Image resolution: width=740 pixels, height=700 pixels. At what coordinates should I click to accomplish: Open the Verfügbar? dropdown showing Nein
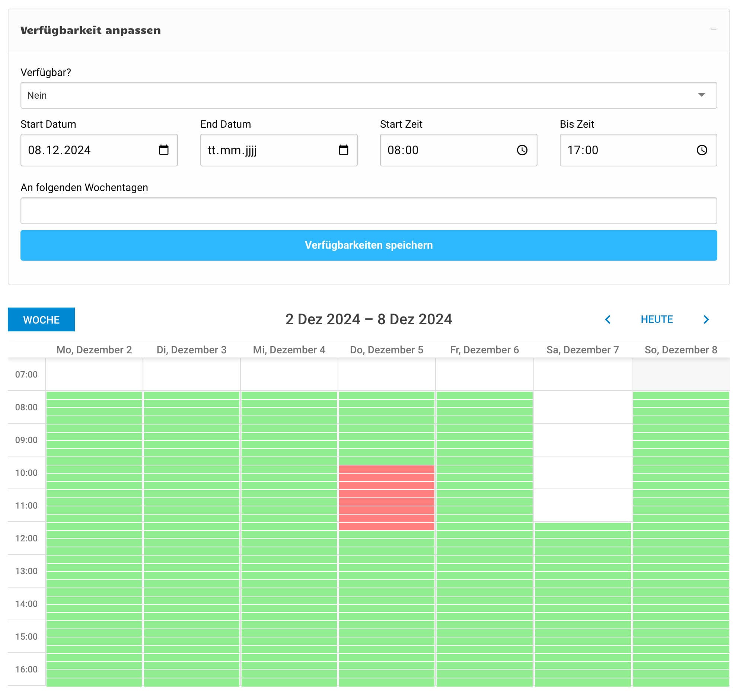coord(358,95)
